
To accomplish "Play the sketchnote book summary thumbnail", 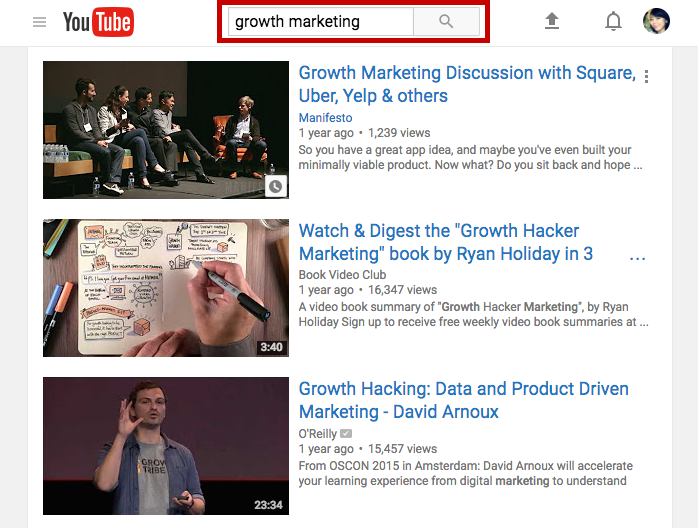I will click(x=166, y=288).
